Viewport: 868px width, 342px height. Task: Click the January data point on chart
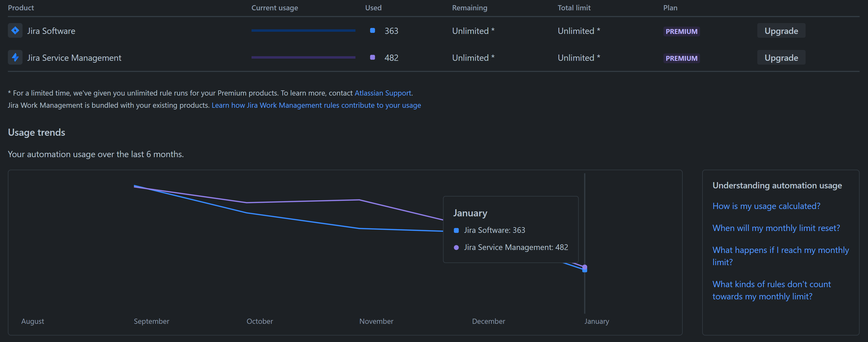click(x=585, y=268)
